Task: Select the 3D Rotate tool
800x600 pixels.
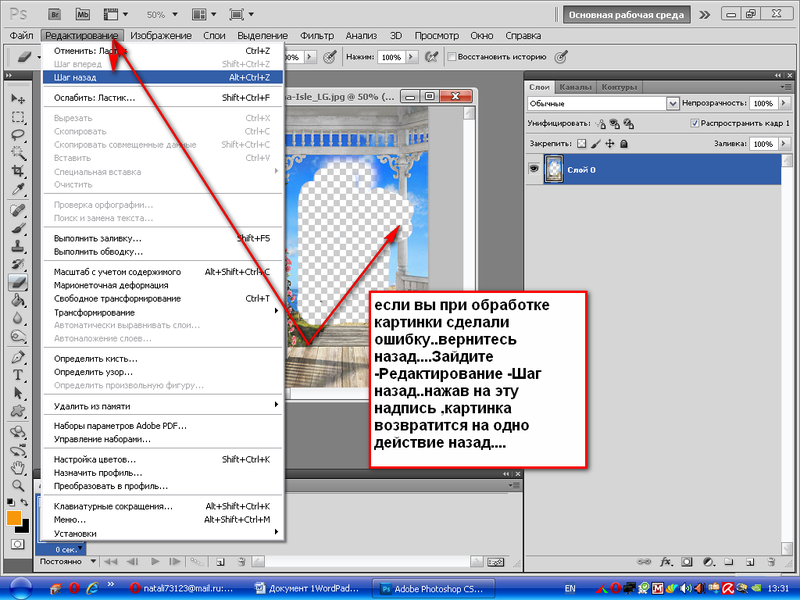Action: pos(18,432)
